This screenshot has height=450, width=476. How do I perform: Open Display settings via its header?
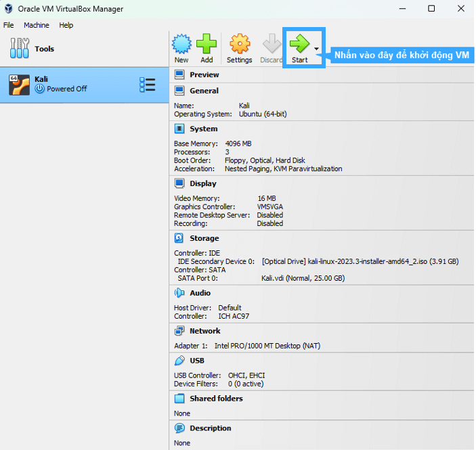coord(203,183)
